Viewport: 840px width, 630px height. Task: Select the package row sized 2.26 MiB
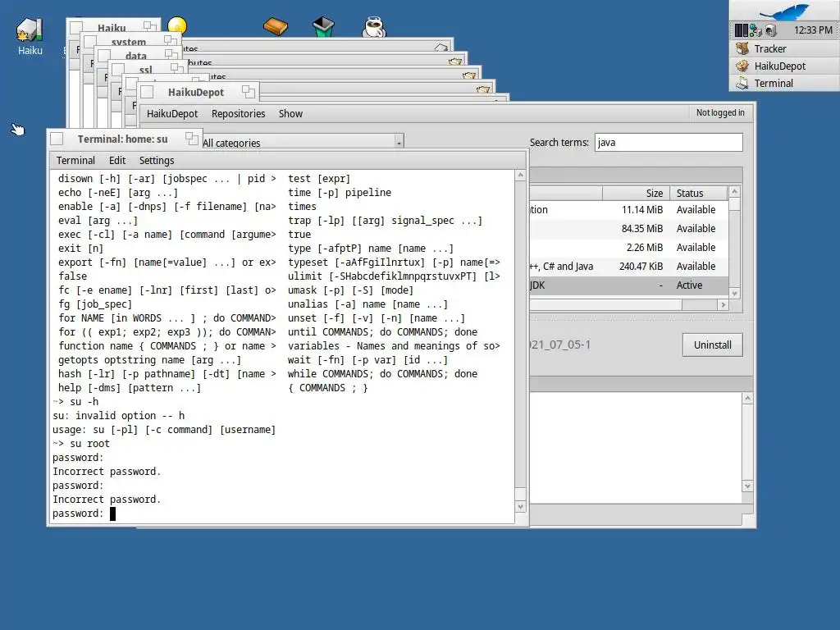click(629, 248)
